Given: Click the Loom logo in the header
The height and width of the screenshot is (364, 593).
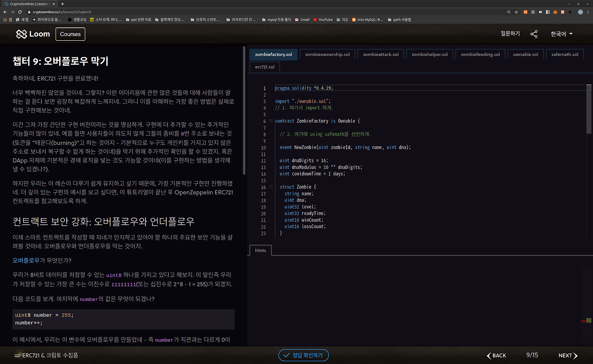Looking at the screenshot, I should (x=33, y=34).
